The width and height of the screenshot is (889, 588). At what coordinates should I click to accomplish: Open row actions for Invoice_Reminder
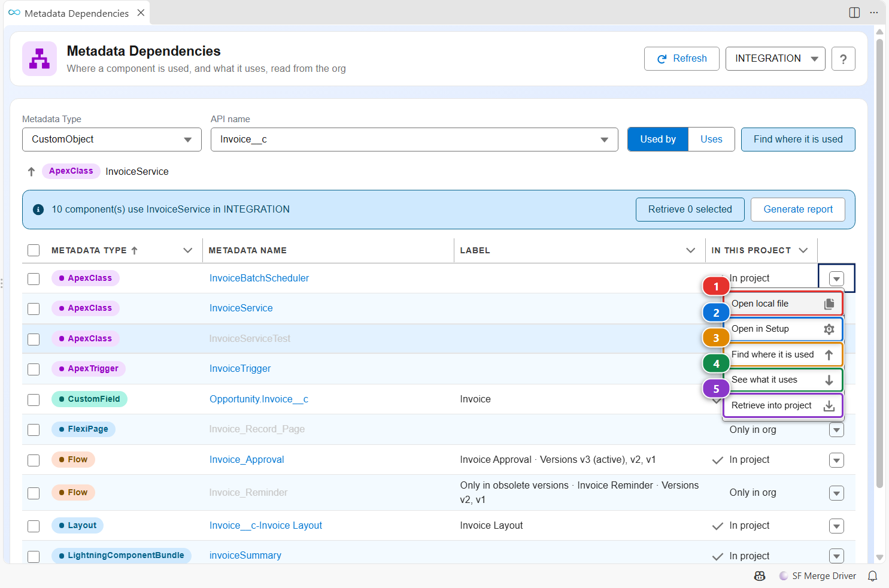(836, 493)
